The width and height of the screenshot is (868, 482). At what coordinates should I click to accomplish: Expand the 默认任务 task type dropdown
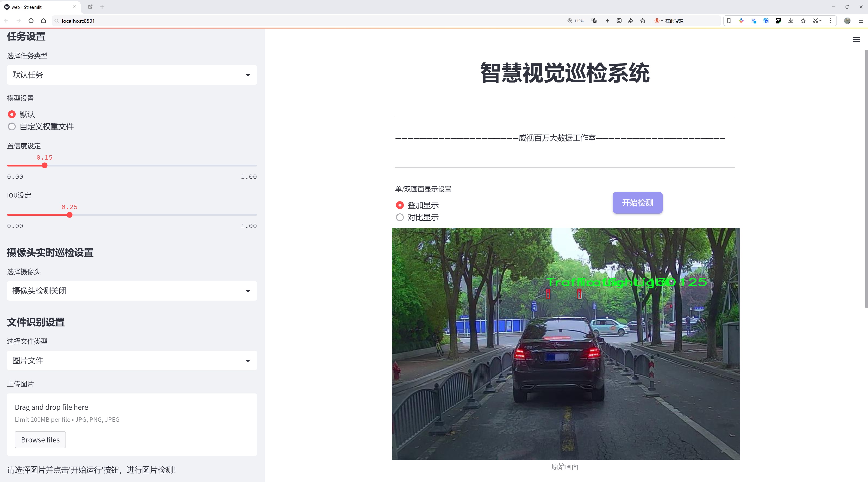pyautogui.click(x=132, y=75)
